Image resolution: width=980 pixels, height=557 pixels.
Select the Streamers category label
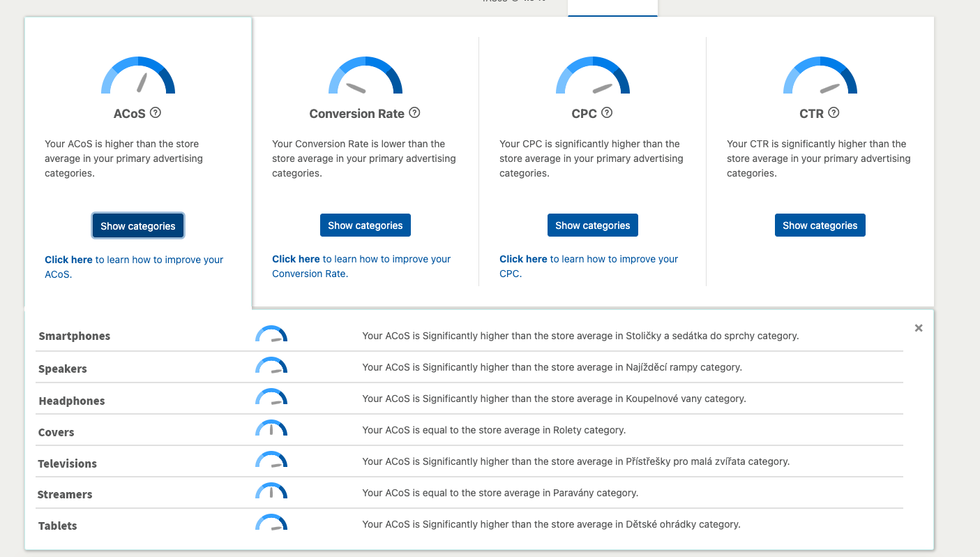tap(65, 494)
